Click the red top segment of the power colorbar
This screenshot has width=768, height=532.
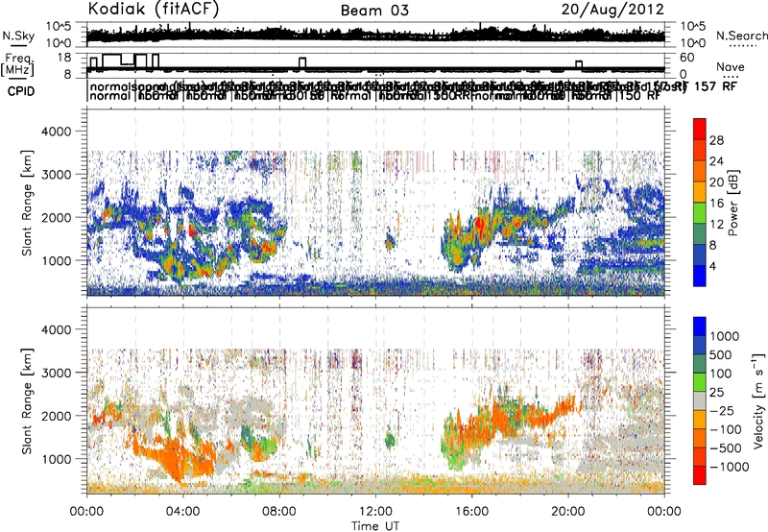[700, 129]
